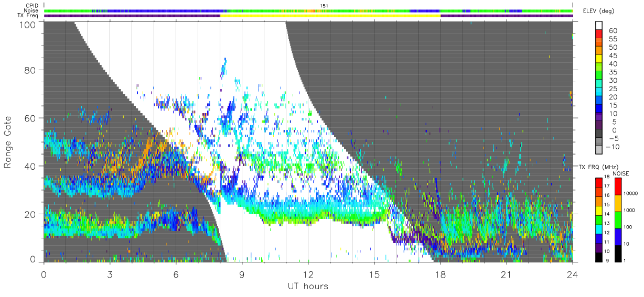Click the '40' tick on Range Gate axis
Image resolution: width=644 pixels, height=297 pixels.
(30, 166)
